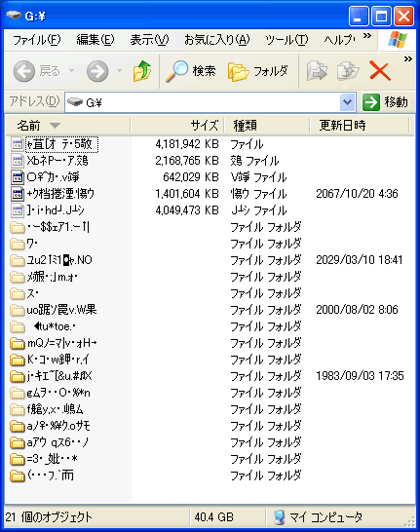Screen dimensions: 420x532
Task: Select the folder name 'ス·'
Action: pos(32,293)
